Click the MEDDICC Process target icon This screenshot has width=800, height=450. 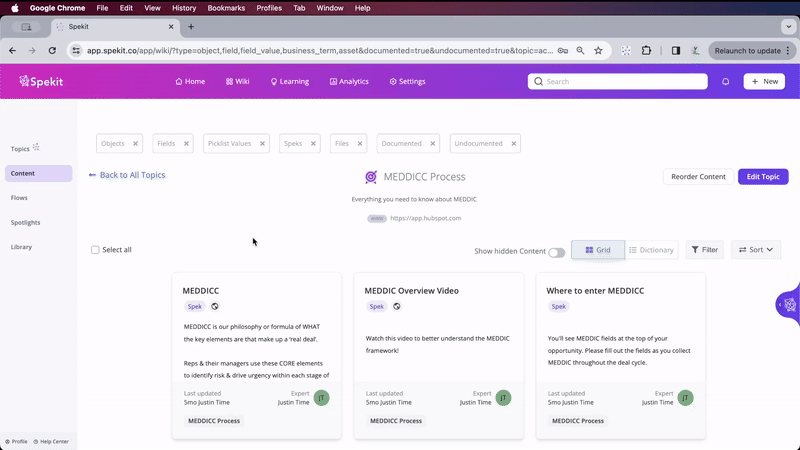coord(371,177)
